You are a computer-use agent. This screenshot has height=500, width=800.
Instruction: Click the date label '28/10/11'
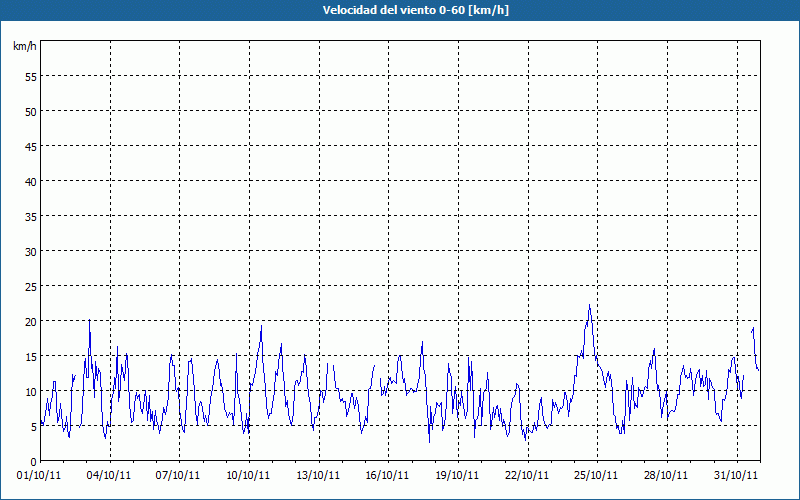tap(666, 476)
